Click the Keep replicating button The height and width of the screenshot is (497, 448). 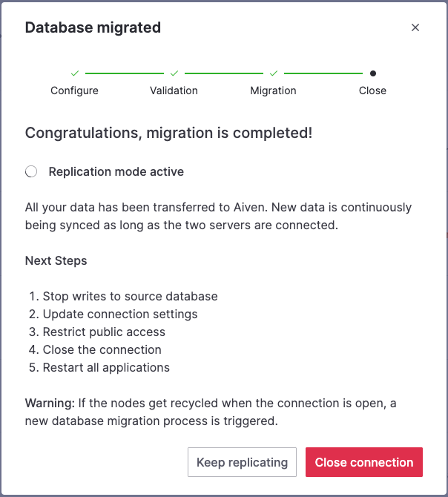[x=242, y=462]
